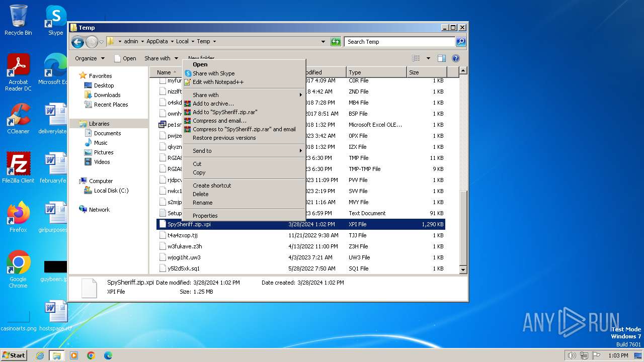Choose Add to "SpySheriff.zip.rar"
This screenshot has width=644, height=362.
click(x=244, y=112)
